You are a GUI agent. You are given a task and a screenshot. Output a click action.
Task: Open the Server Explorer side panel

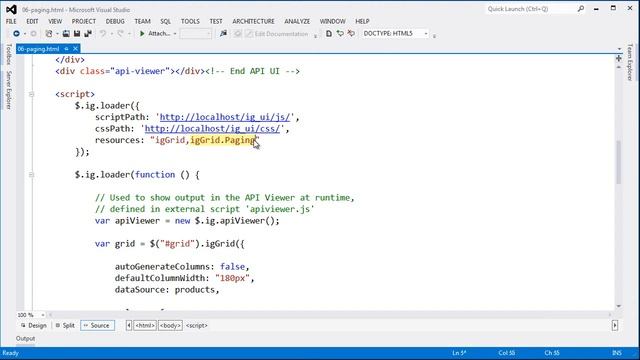point(9,90)
